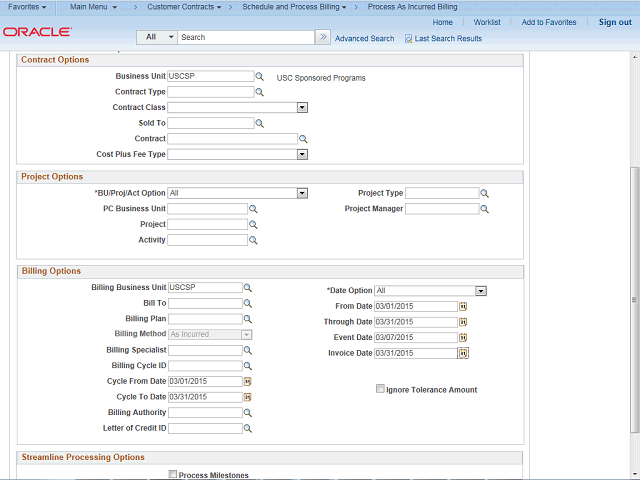Image resolution: width=640 pixels, height=480 pixels.
Task: Open the Advanced Search link
Action: coord(364,38)
